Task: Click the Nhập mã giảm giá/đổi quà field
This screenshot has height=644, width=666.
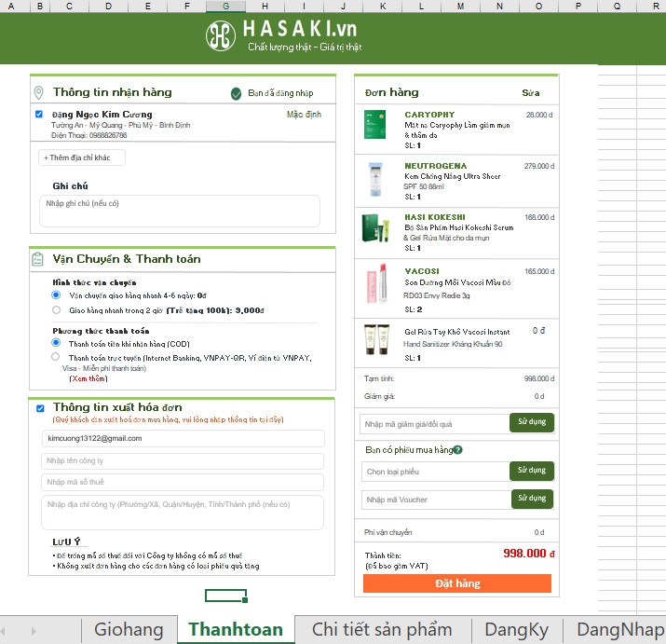Action: [434, 424]
